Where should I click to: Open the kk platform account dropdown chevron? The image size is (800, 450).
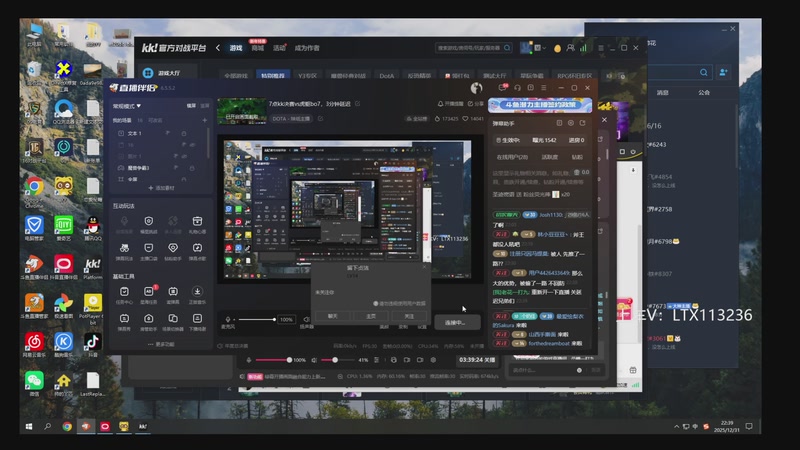(544, 48)
